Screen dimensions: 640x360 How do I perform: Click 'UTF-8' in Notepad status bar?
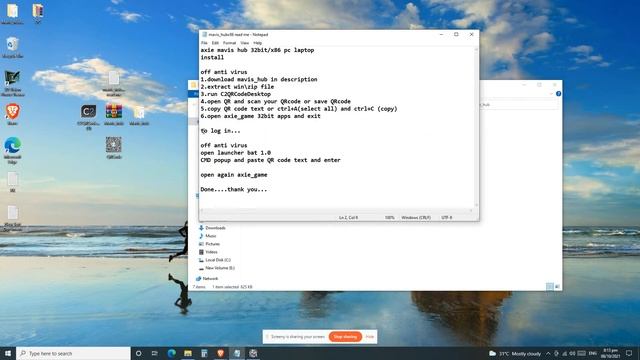pos(447,218)
